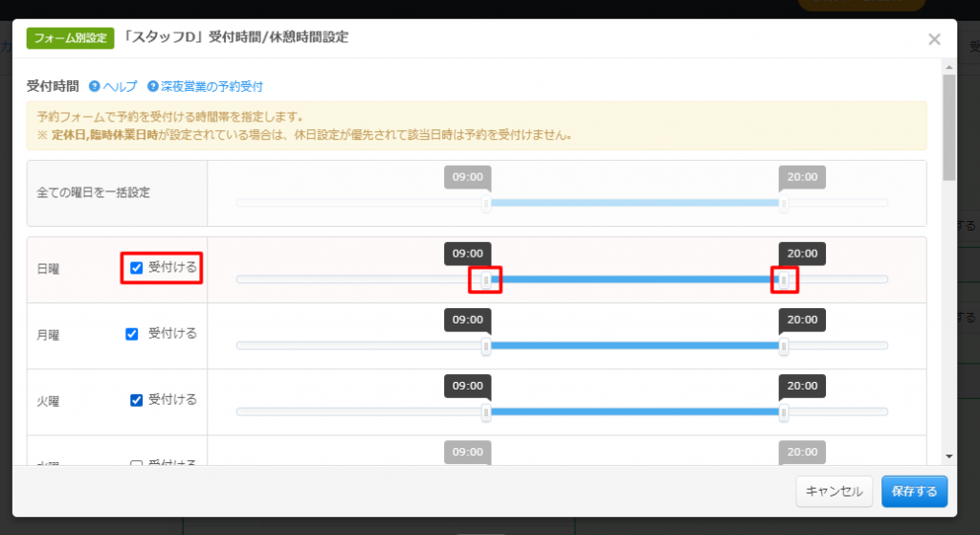Click Sunday slider end handle
Screen dimensions: 980x535
(x=784, y=280)
